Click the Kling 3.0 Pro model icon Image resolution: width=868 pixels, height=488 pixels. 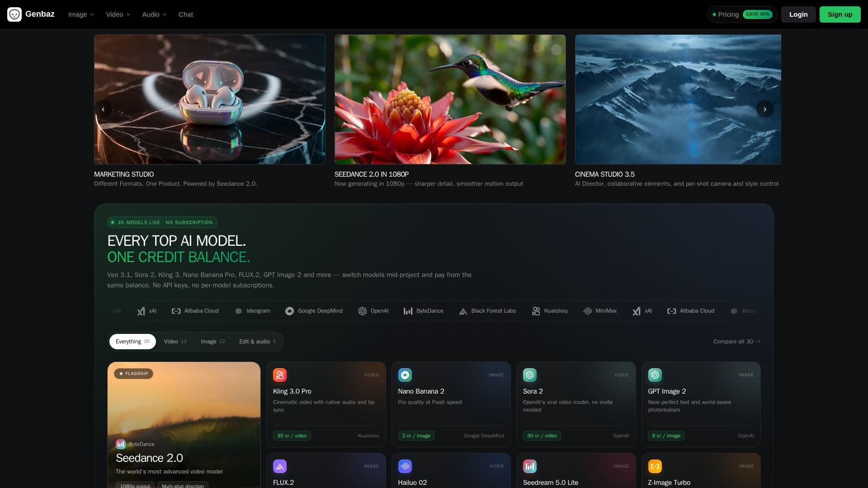(x=280, y=375)
